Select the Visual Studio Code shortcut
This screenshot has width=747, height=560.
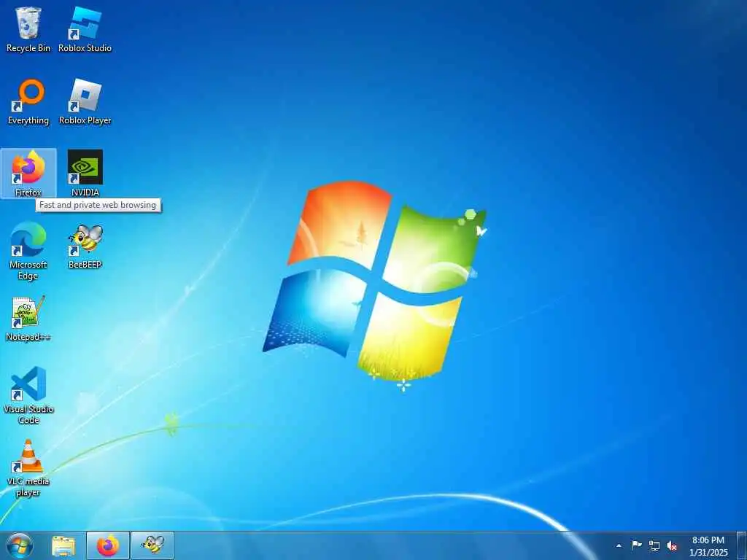coord(28,395)
